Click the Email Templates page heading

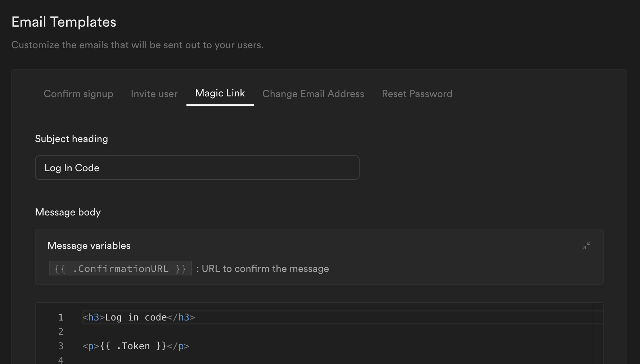[64, 22]
